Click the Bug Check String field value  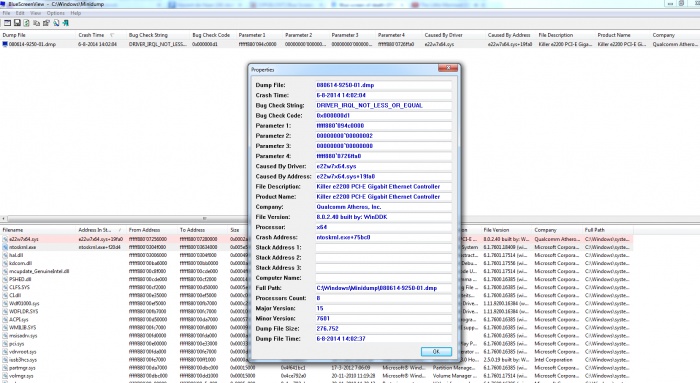point(383,105)
